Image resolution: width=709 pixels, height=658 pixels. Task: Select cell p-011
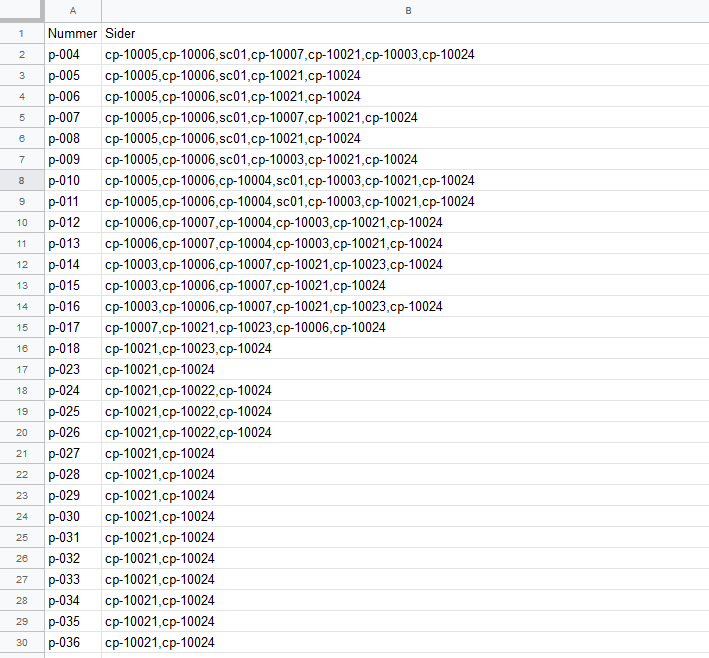point(73,201)
